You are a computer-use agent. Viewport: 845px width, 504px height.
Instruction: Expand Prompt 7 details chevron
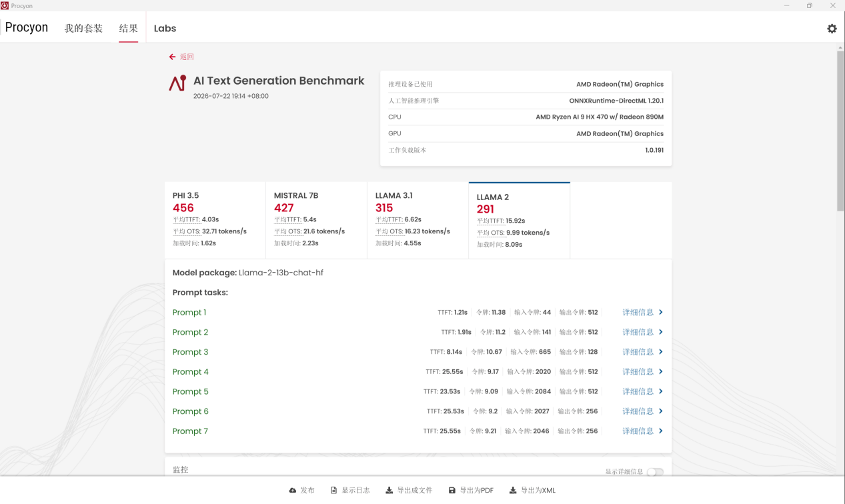660,431
